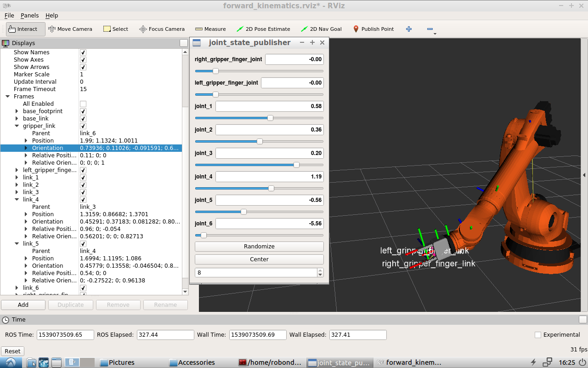Click the joint_1 slider handle
Image resolution: width=588 pixels, height=368 pixels.
pos(270,118)
